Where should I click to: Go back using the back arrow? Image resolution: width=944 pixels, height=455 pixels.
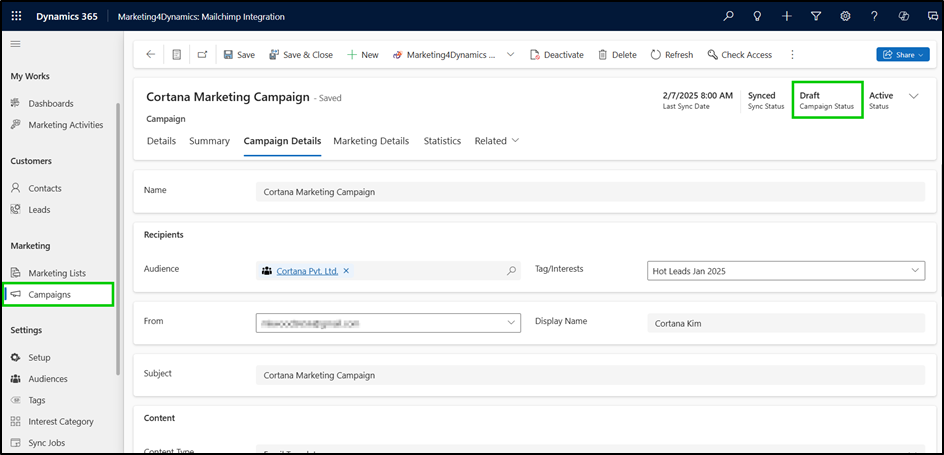pyautogui.click(x=151, y=55)
